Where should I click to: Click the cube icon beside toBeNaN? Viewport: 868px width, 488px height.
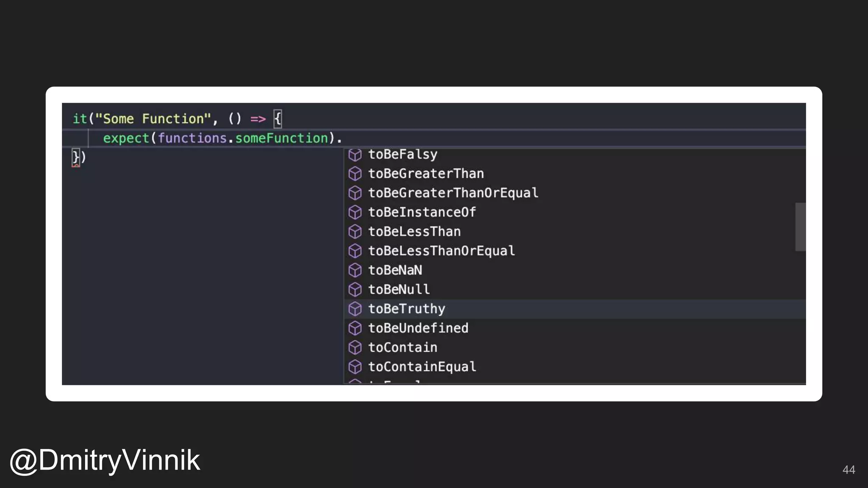pyautogui.click(x=355, y=270)
